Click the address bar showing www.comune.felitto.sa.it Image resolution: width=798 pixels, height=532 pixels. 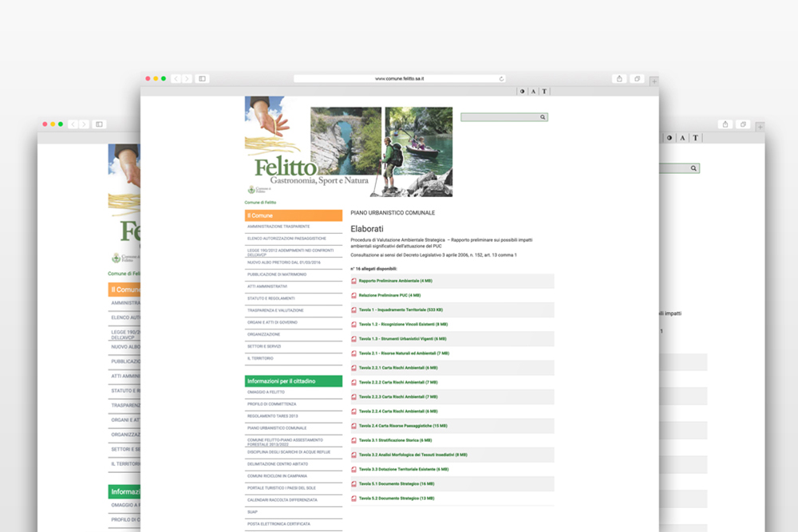400,79
